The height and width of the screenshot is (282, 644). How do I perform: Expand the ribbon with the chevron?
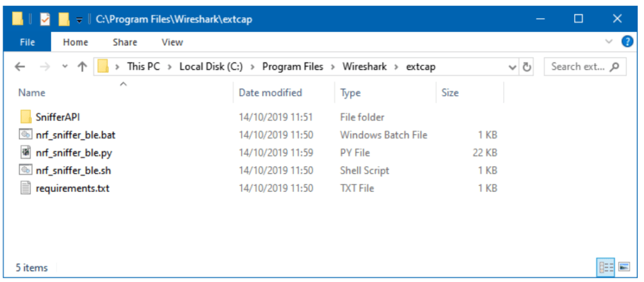coord(609,42)
